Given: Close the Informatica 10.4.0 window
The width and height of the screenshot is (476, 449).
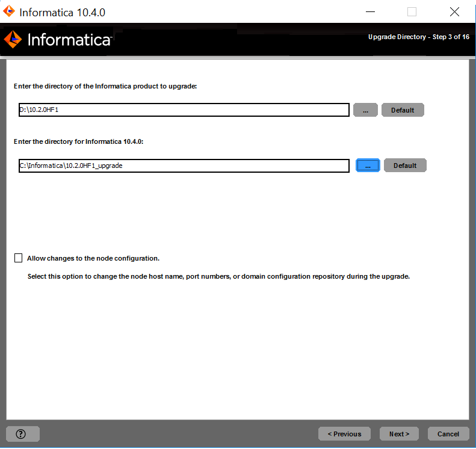Looking at the screenshot, I should 454,12.
